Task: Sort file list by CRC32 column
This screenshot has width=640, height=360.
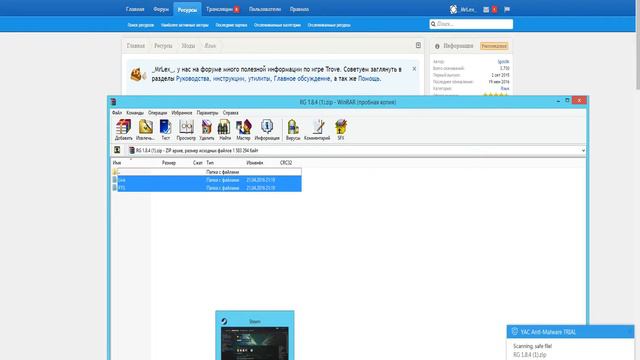Action: (x=286, y=162)
